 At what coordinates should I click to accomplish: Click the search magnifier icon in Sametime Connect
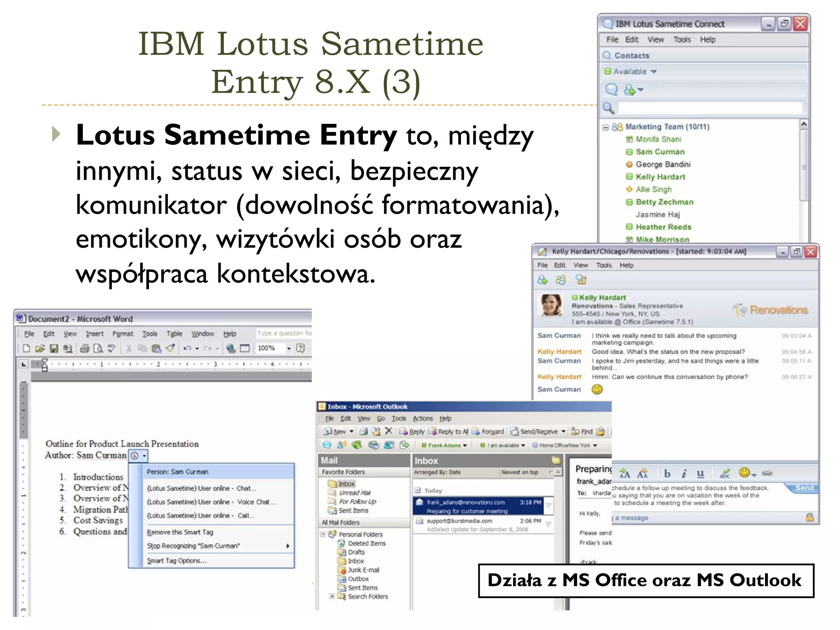608,108
